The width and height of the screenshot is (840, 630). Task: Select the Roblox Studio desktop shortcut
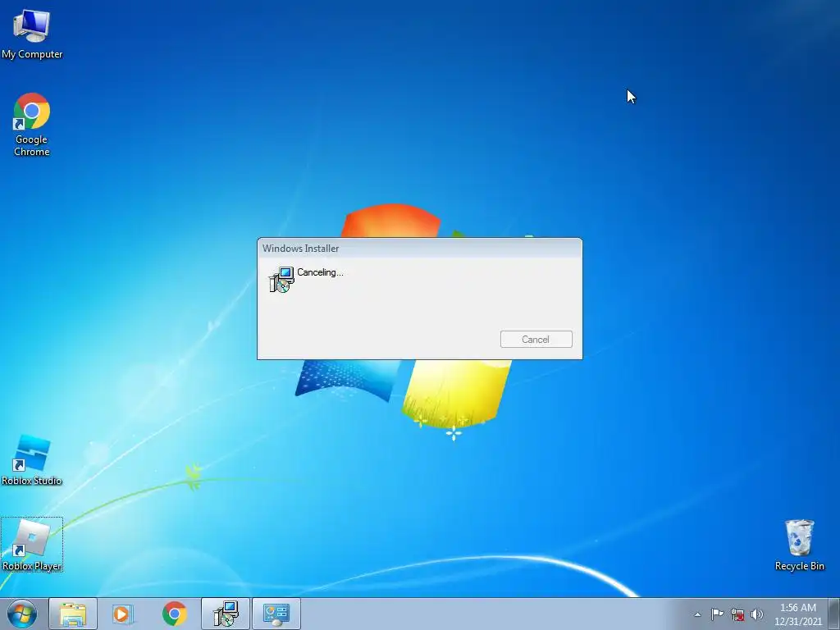click(32, 460)
